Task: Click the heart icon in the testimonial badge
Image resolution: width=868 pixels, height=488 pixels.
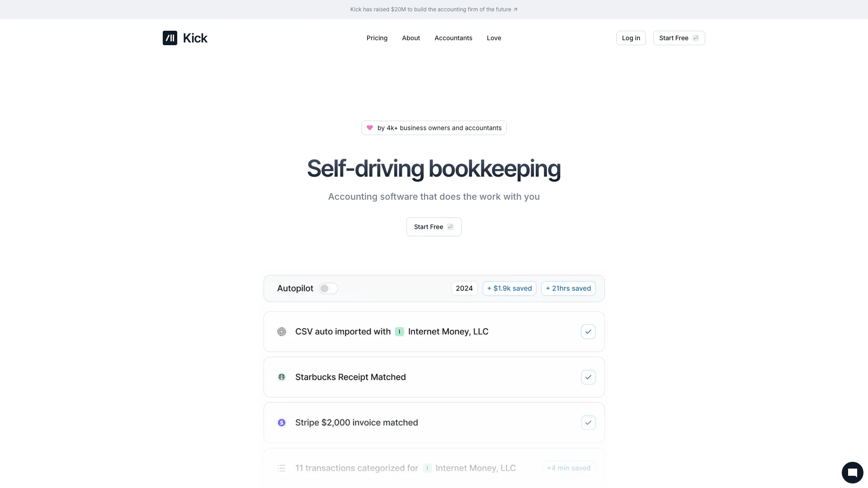Action: 370,128
